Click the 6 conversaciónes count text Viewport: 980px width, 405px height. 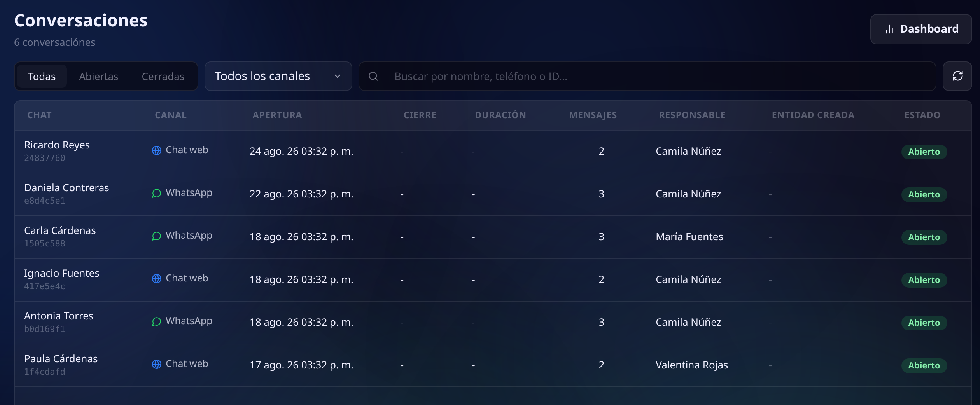click(x=55, y=42)
